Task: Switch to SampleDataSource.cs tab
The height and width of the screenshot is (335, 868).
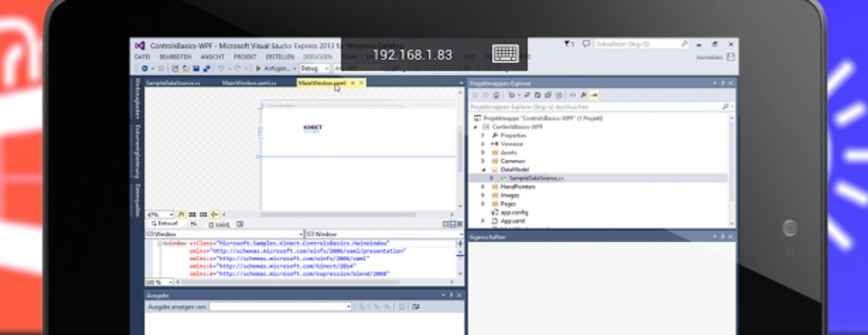Action: (x=174, y=83)
